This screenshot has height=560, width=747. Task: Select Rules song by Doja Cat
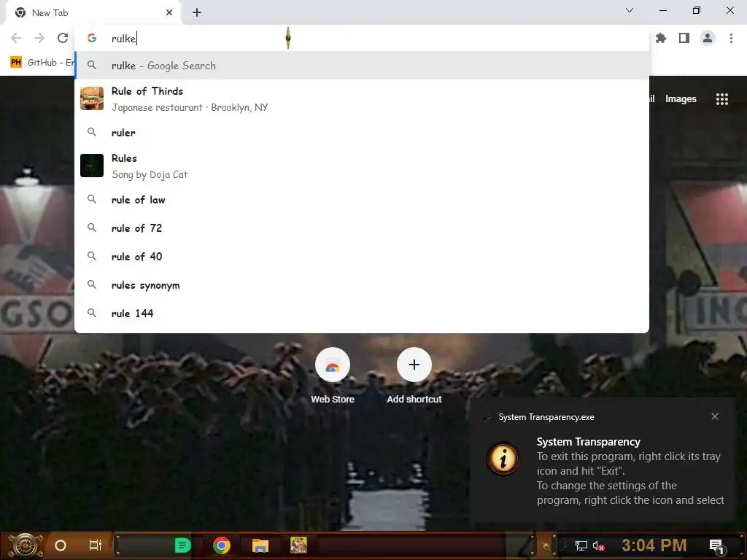[x=362, y=166]
